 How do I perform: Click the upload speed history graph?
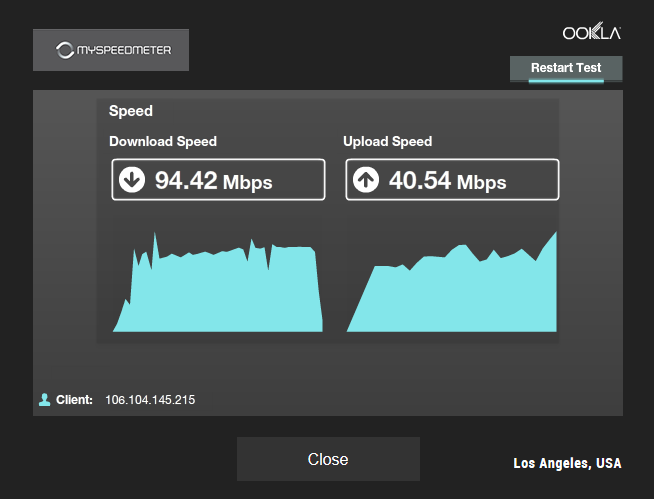[x=452, y=282]
